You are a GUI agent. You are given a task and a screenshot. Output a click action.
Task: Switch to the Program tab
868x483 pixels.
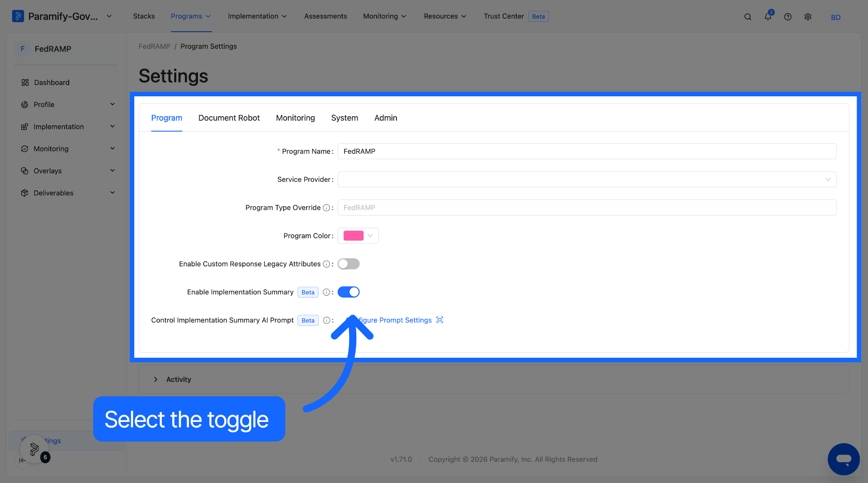pyautogui.click(x=166, y=118)
